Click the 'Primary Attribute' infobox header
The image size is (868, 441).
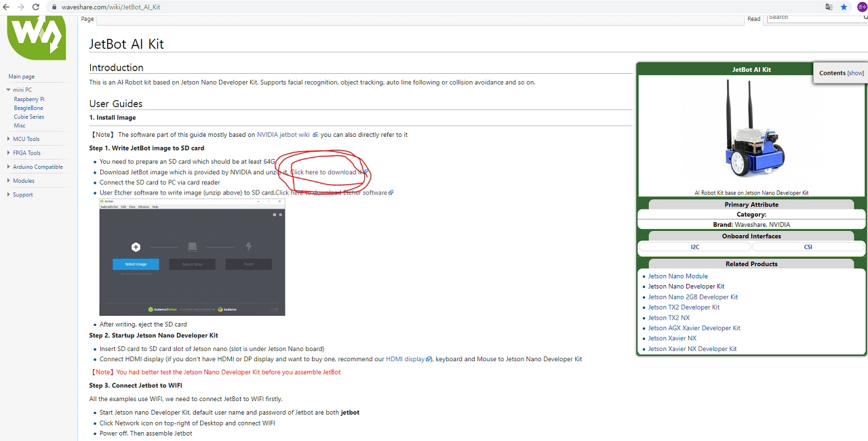pyautogui.click(x=751, y=205)
